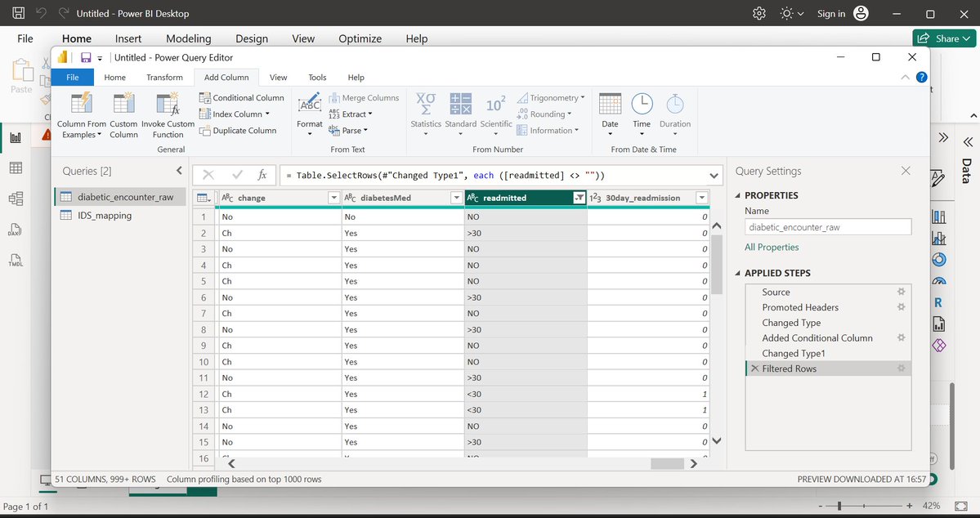Open the Time column options
Image resolution: width=980 pixels, height=518 pixels.
(x=642, y=115)
